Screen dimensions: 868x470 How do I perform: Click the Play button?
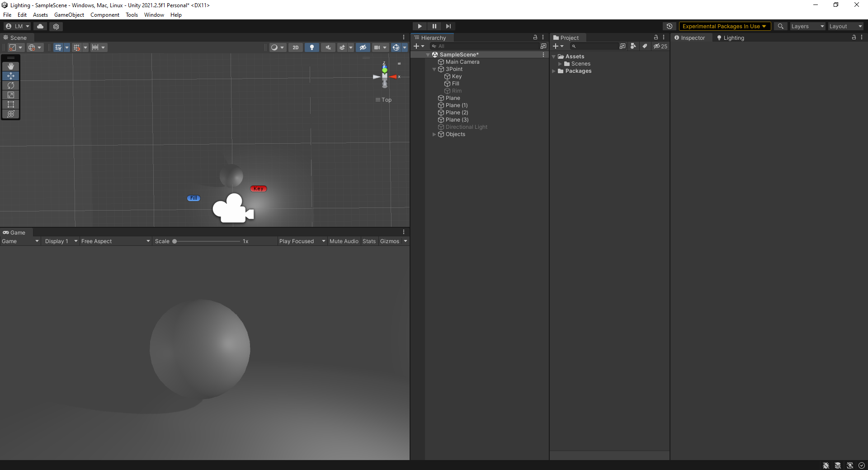[420, 26]
